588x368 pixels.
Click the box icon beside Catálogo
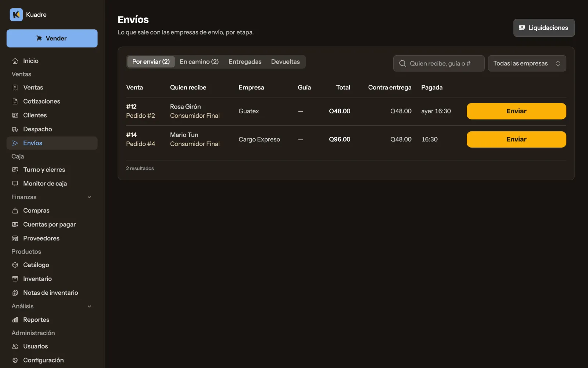click(x=15, y=265)
